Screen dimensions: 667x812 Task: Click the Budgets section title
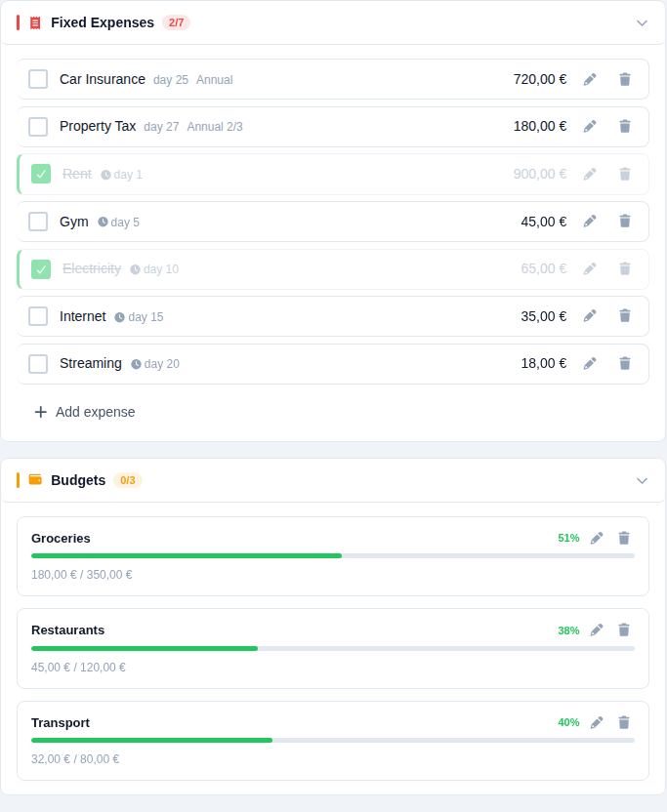pos(78,480)
